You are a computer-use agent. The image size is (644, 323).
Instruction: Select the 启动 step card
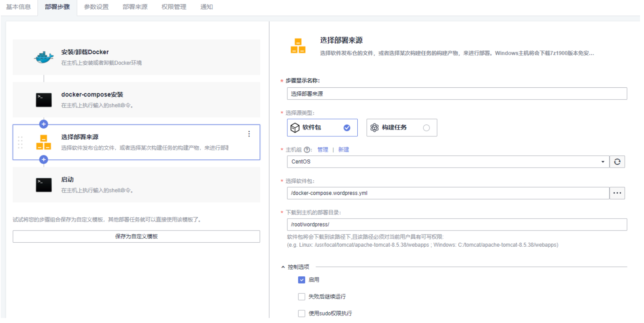coord(136,185)
